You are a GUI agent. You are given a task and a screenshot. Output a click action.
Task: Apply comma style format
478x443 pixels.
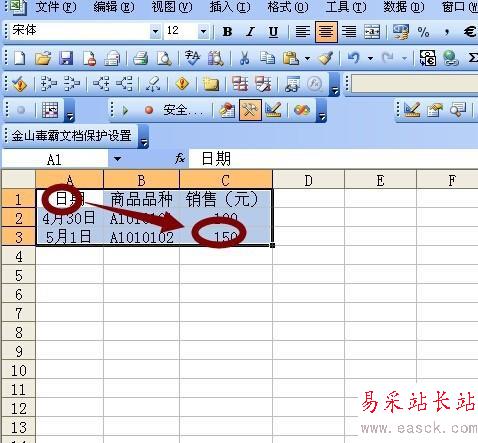coord(447,32)
